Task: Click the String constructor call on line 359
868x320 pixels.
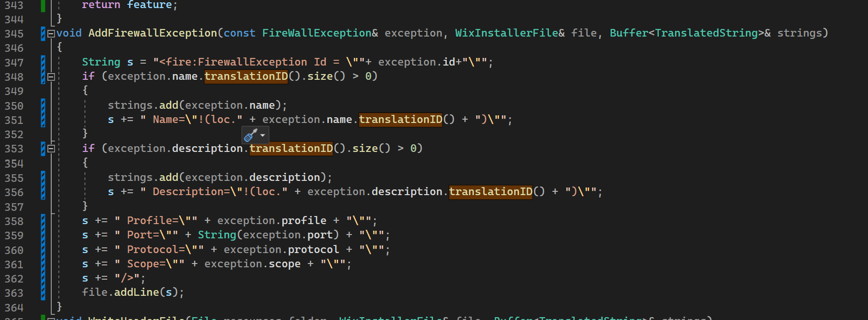Action: [x=217, y=235]
